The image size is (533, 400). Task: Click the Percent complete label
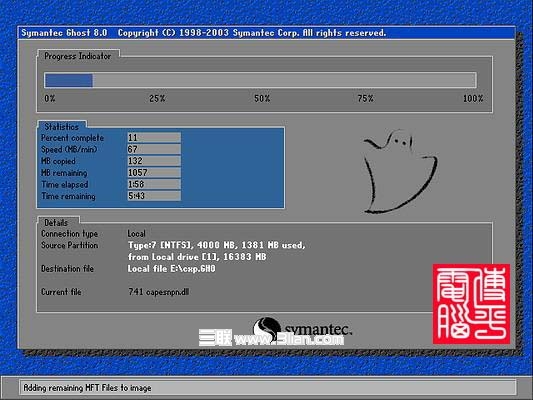72,138
